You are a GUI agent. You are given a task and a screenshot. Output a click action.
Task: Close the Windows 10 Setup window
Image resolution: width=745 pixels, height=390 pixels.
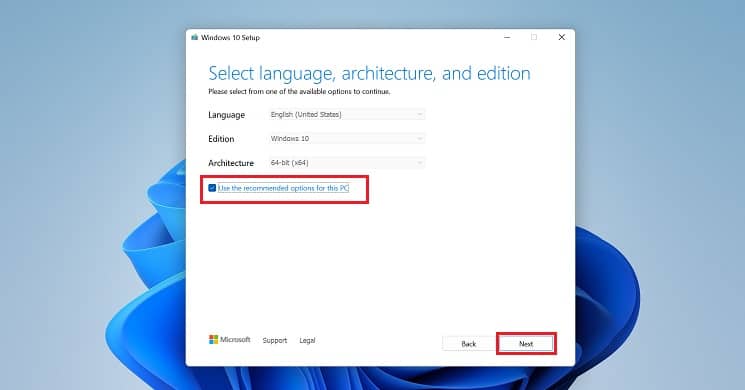click(x=562, y=37)
